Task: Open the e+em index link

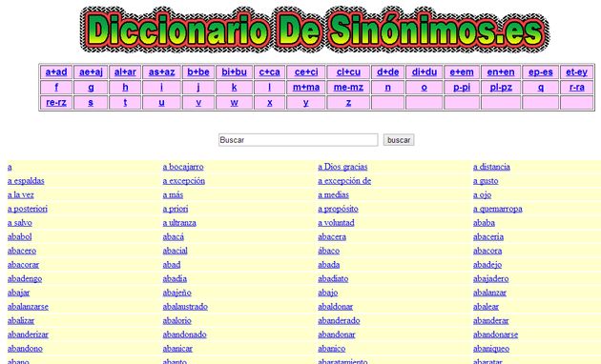Action: pyautogui.click(x=462, y=72)
